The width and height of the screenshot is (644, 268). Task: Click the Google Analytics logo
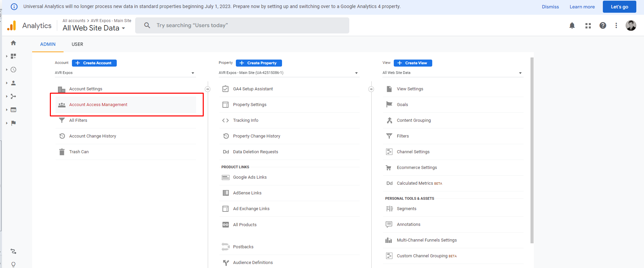(11, 25)
